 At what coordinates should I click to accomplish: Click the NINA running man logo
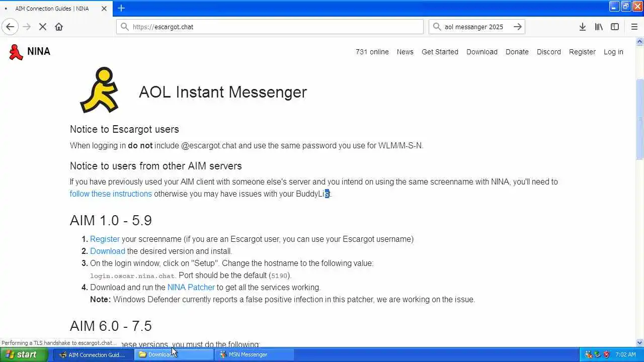tap(16, 52)
